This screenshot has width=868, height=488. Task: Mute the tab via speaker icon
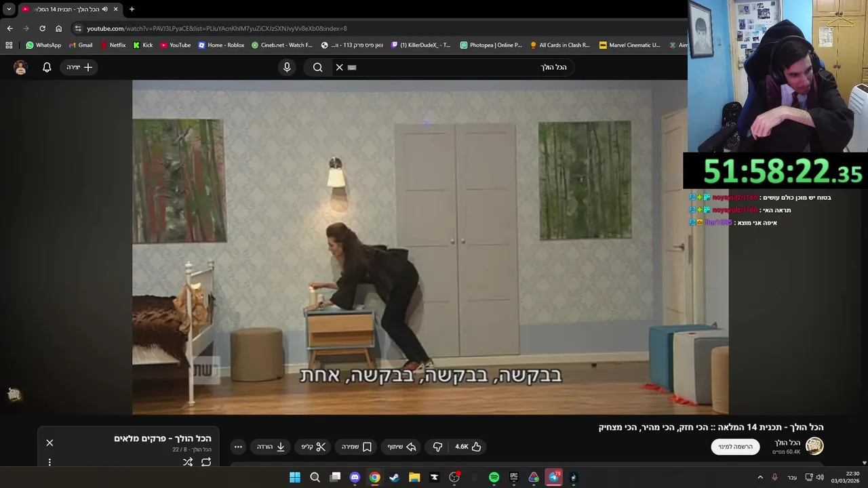click(x=104, y=9)
